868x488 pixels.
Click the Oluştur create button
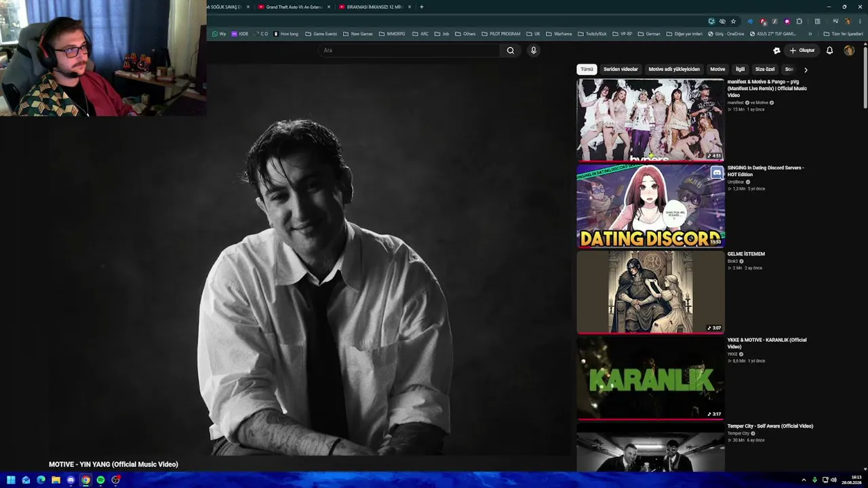pyautogui.click(x=802, y=50)
